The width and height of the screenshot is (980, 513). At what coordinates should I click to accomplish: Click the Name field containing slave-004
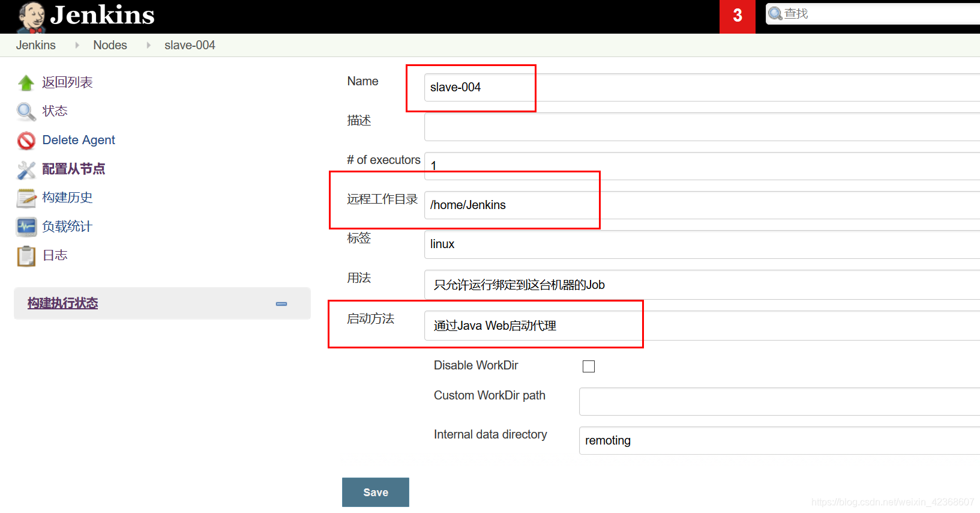point(702,88)
